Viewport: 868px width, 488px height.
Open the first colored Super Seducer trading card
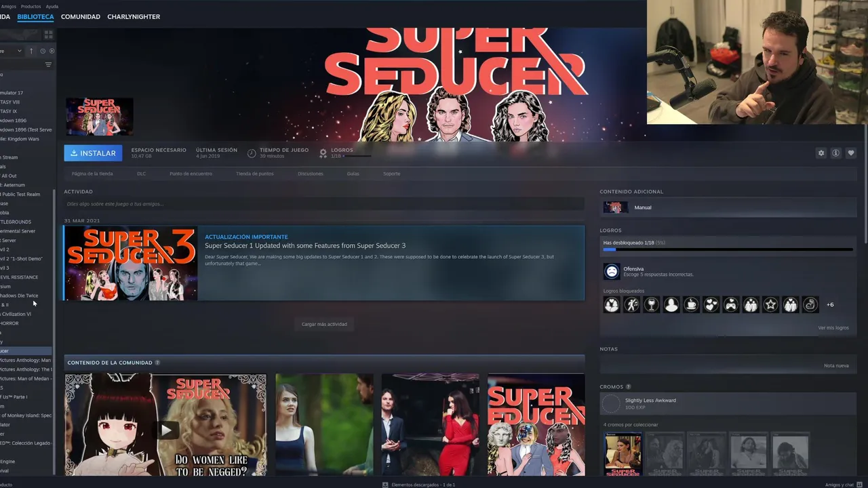coord(623,454)
